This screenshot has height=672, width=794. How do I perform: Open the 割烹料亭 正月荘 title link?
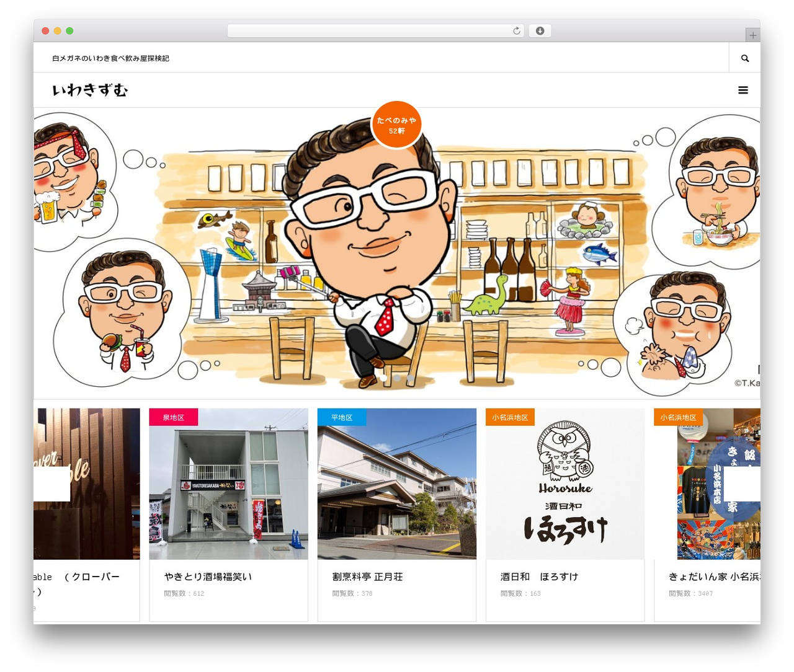[x=367, y=577]
